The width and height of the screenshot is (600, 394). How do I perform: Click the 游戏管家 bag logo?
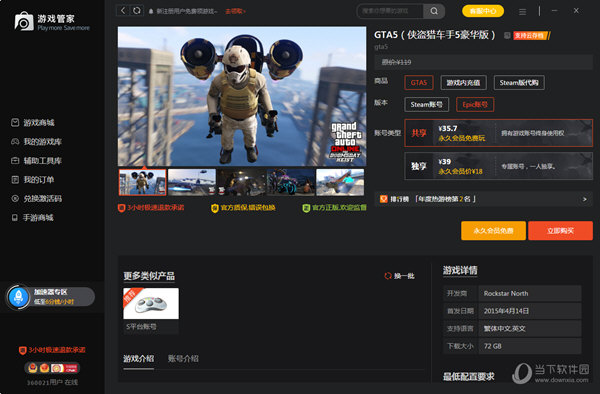[x=24, y=21]
